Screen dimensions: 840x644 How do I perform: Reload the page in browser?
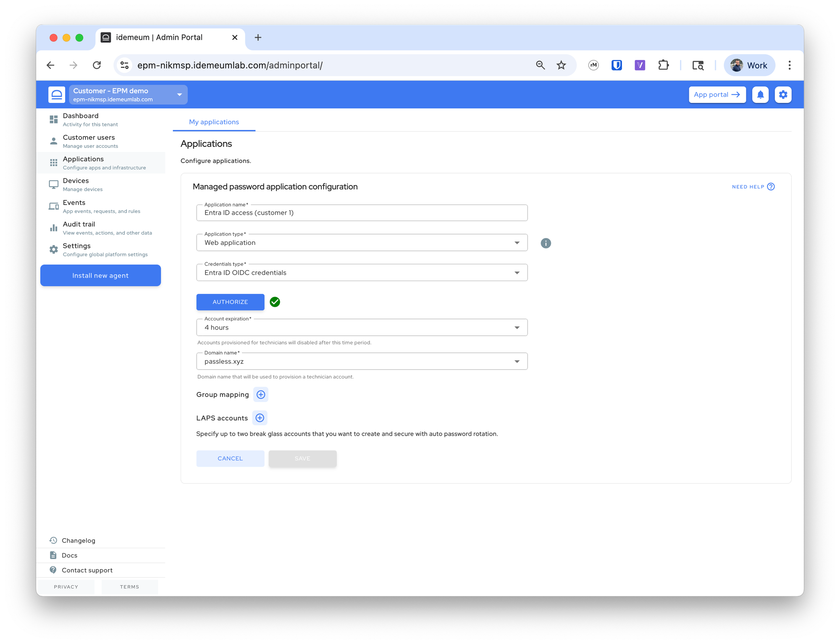click(97, 65)
